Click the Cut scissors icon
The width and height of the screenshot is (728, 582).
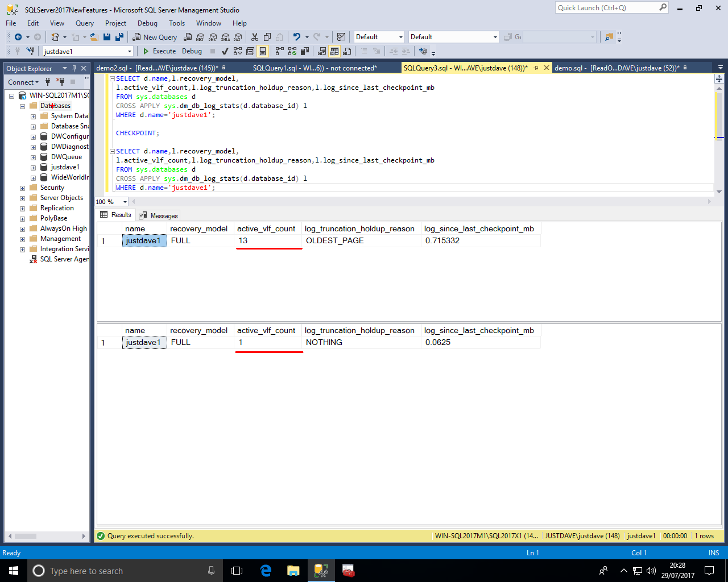point(254,37)
